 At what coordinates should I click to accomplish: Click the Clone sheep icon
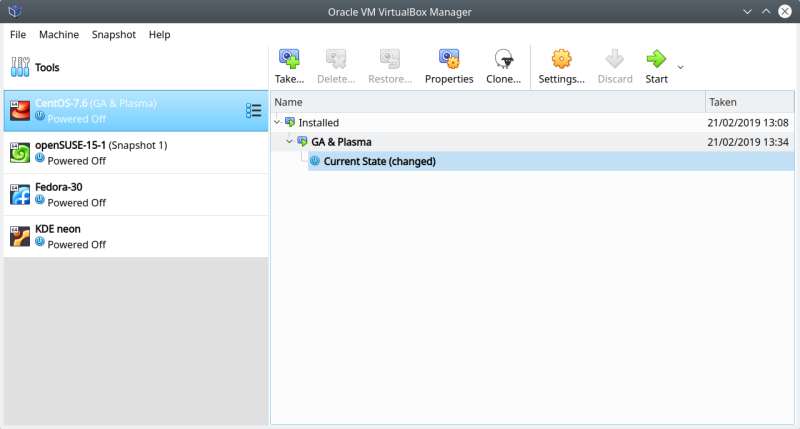click(504, 59)
